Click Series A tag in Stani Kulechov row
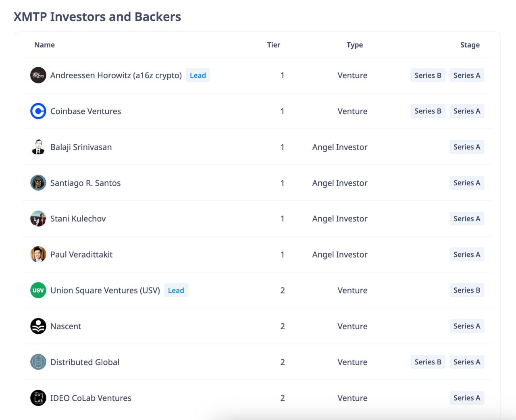The image size is (516, 420). coord(467,218)
